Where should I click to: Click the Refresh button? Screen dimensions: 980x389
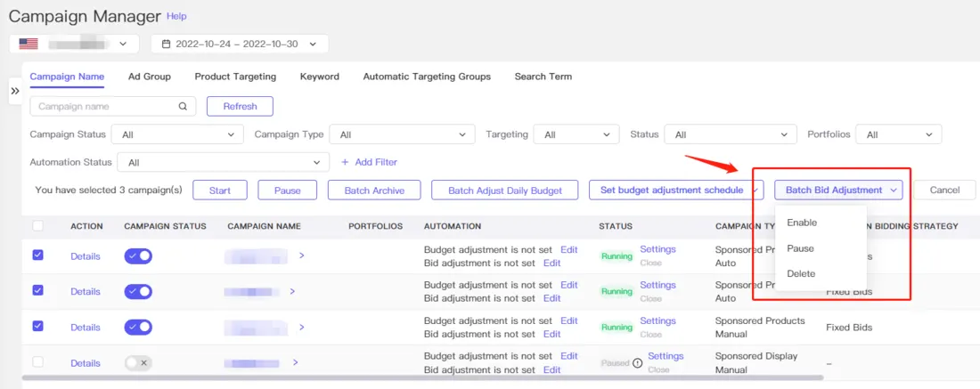coord(240,106)
